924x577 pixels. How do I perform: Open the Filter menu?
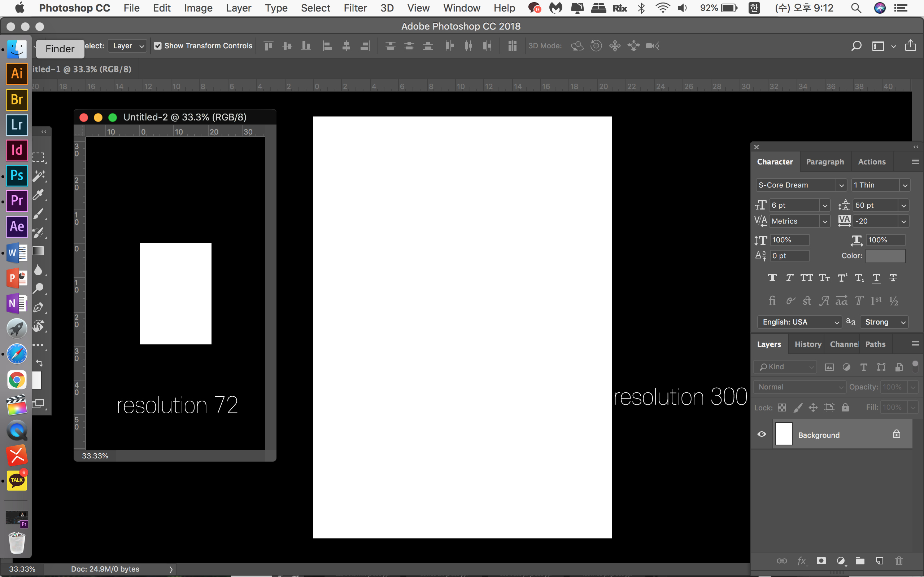pyautogui.click(x=355, y=8)
